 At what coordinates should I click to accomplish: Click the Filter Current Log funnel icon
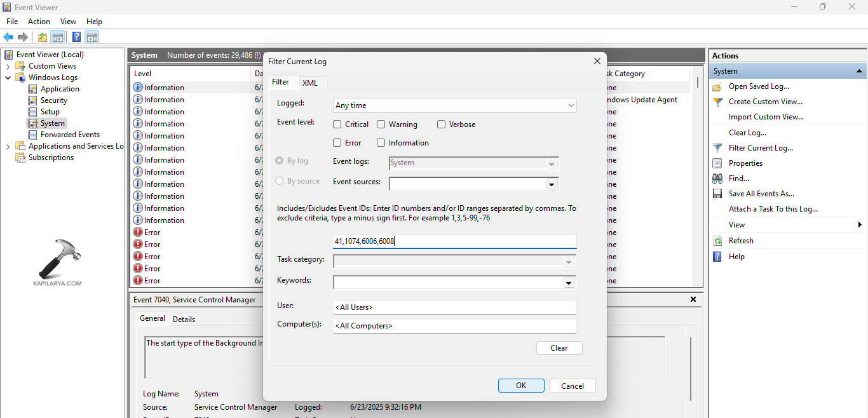[x=717, y=147]
